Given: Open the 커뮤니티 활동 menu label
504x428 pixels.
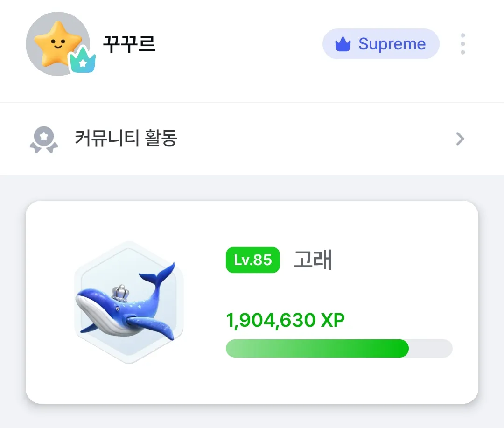Looking at the screenshot, I should pos(126,139).
